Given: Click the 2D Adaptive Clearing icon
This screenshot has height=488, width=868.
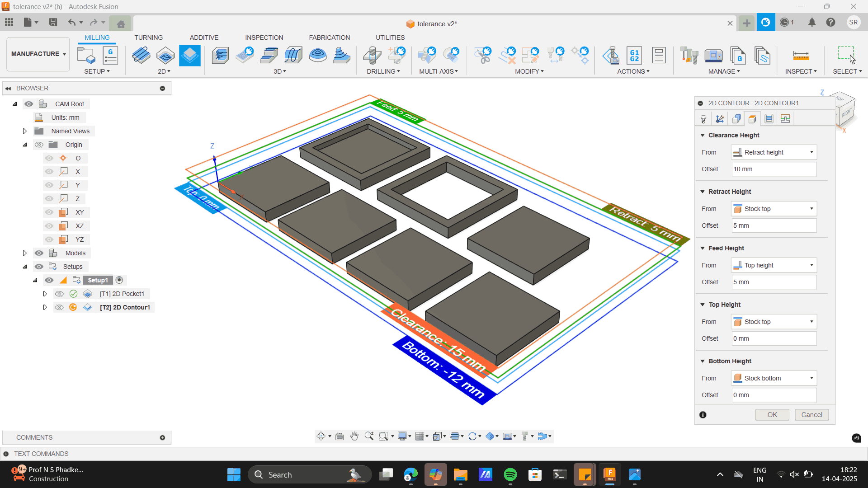Looking at the screenshot, I should (x=141, y=56).
